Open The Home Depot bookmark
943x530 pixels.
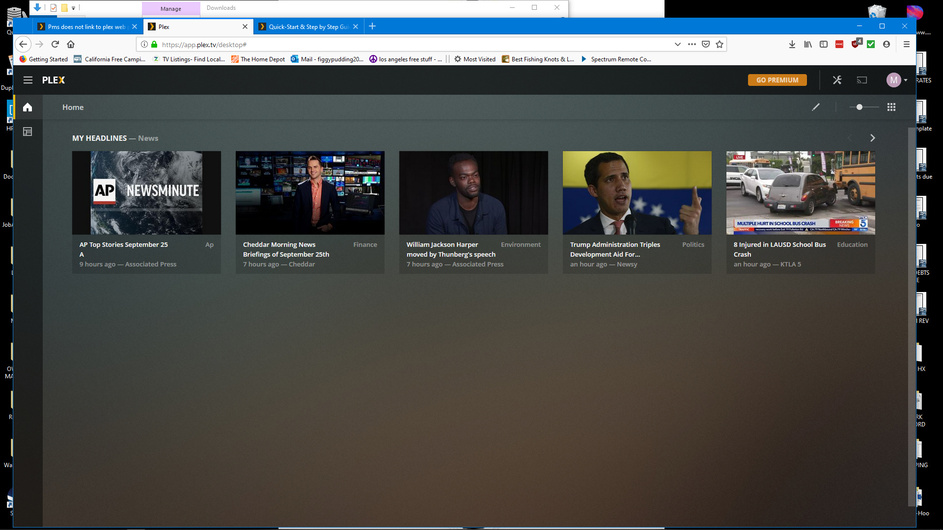click(258, 59)
